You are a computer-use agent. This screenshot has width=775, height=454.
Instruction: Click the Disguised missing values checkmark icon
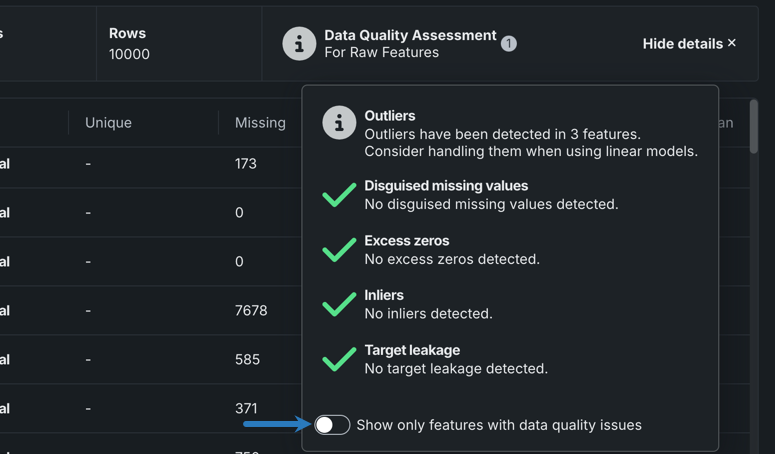pyautogui.click(x=339, y=194)
